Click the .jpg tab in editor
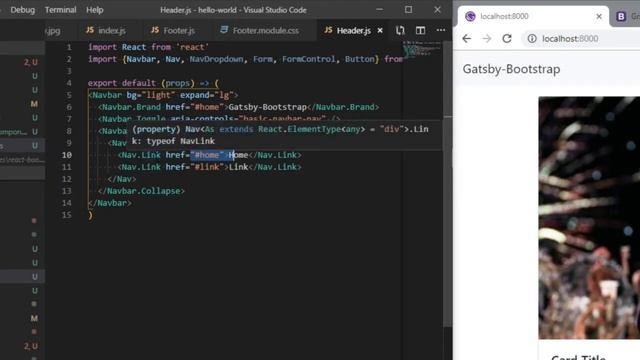 point(53,30)
